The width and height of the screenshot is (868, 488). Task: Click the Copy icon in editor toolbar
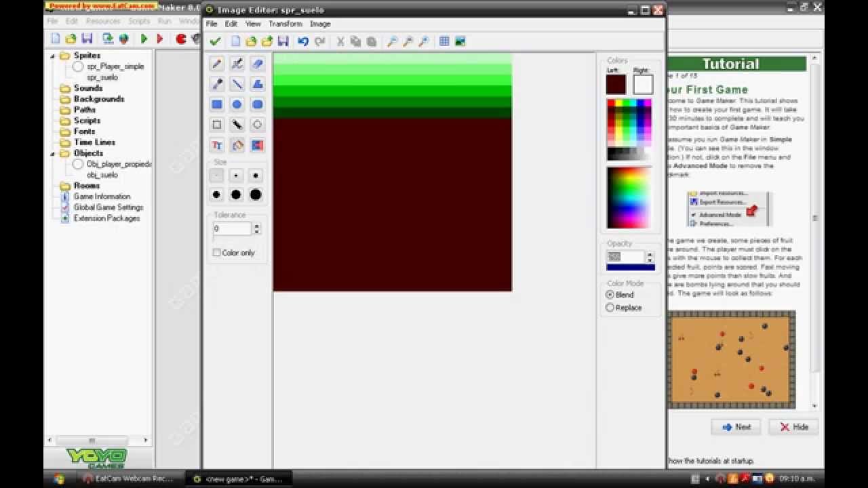pos(356,41)
